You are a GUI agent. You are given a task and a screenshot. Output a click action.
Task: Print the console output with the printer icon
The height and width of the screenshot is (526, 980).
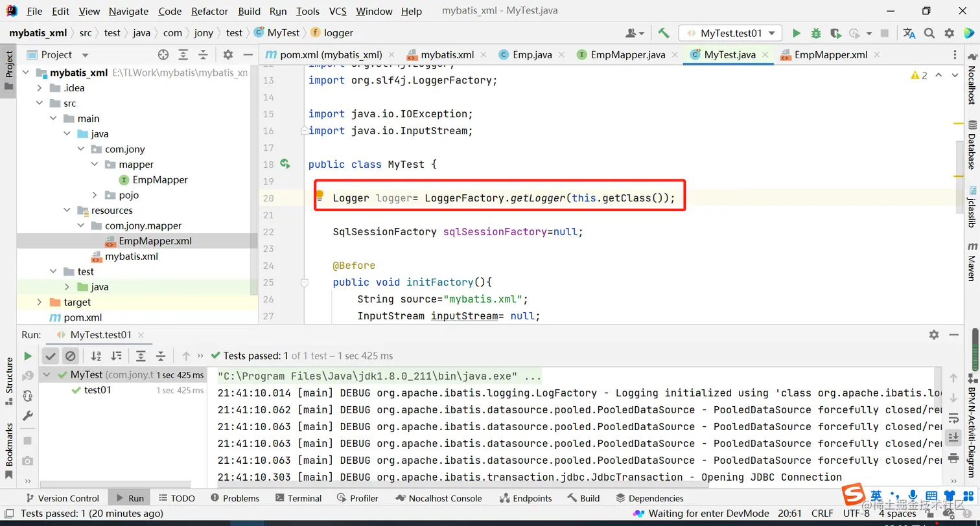click(x=953, y=458)
